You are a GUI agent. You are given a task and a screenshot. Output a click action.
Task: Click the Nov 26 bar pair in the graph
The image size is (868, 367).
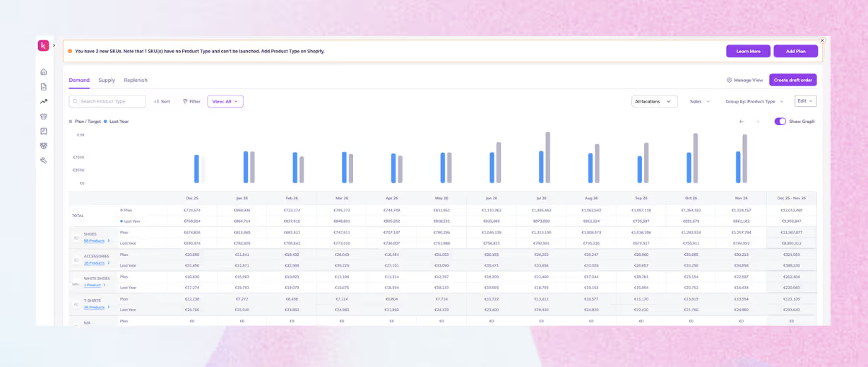[742, 159]
